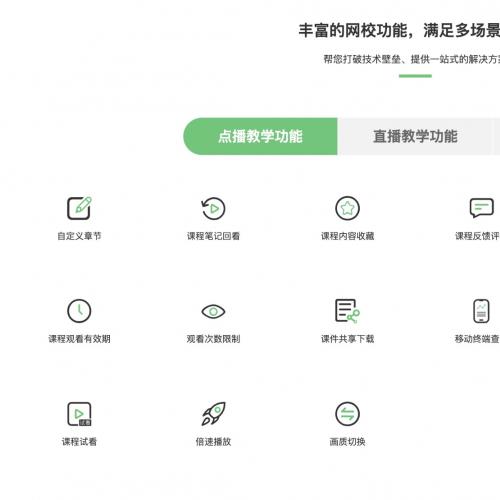Click the 观看次数限制 label

tap(213, 339)
